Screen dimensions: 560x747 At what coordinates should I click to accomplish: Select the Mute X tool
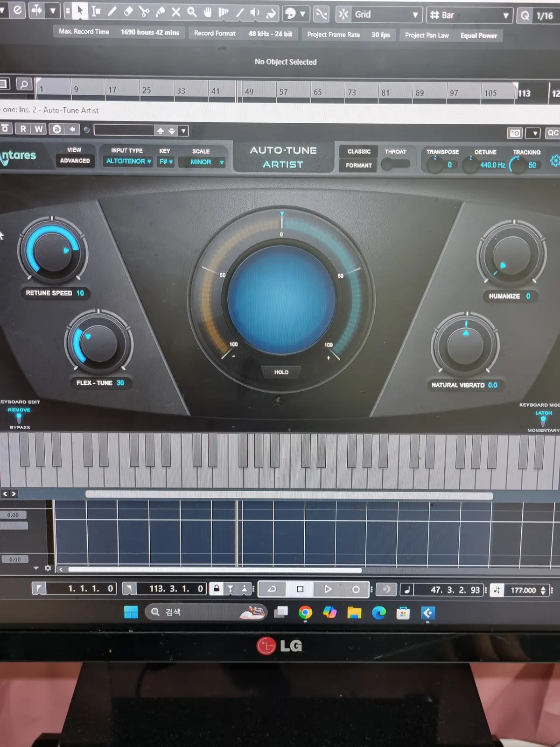coord(176,12)
